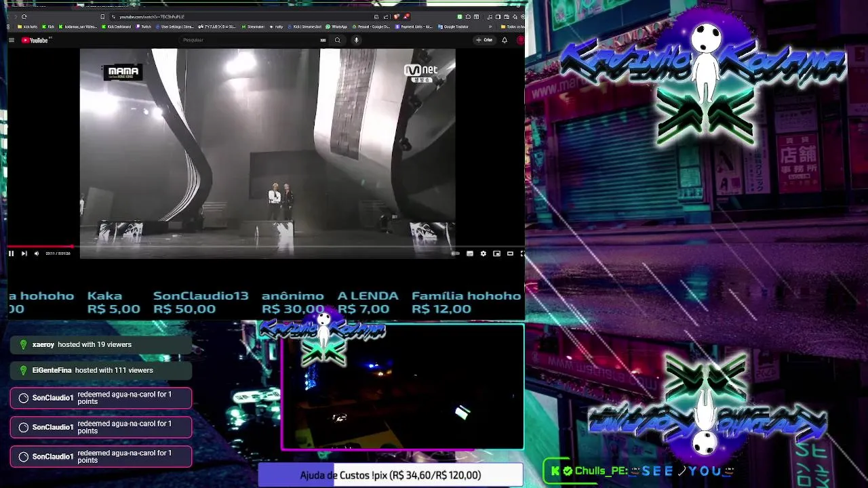Screen dimensions: 868x488
Task: Click the Ajuda de Custos !pix goal bar
Action: click(391, 475)
